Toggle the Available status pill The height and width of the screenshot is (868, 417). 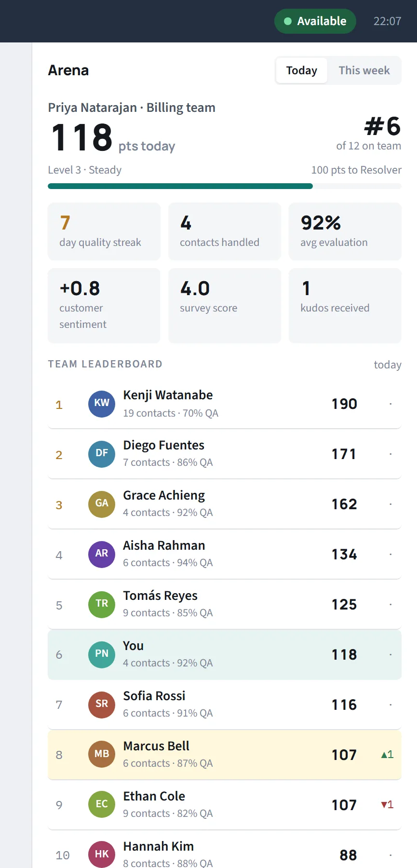pos(315,21)
